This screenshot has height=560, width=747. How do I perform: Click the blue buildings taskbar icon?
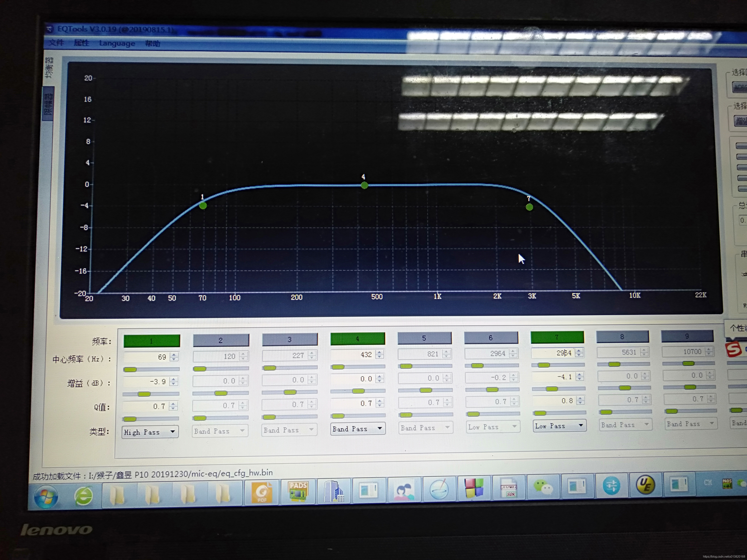[334, 491]
